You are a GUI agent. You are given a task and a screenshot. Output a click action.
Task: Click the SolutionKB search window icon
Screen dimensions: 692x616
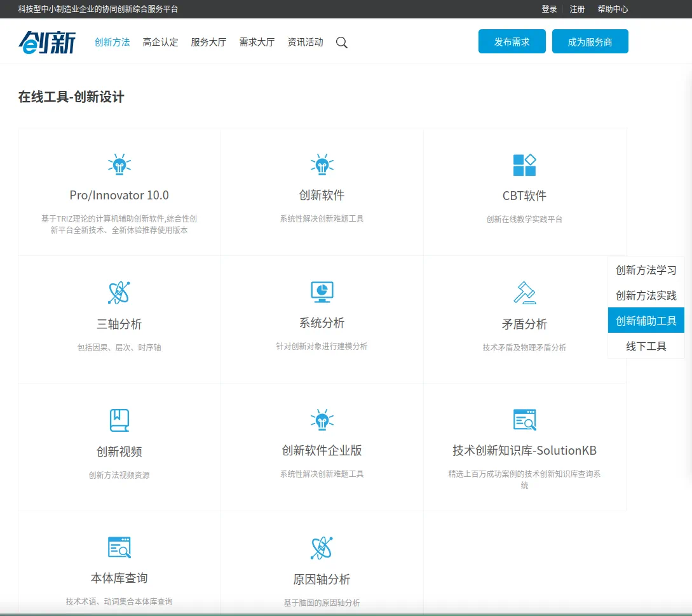(x=524, y=419)
